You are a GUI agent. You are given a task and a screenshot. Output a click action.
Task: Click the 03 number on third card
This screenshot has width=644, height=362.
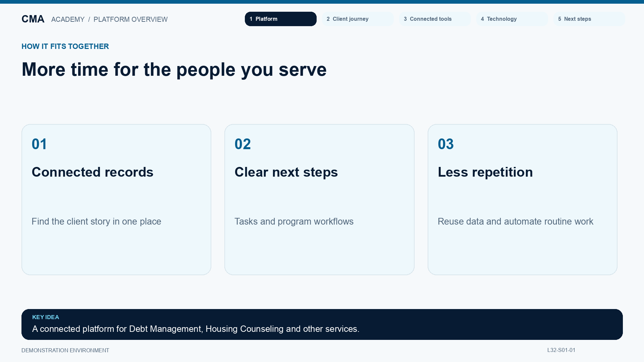pos(446,144)
